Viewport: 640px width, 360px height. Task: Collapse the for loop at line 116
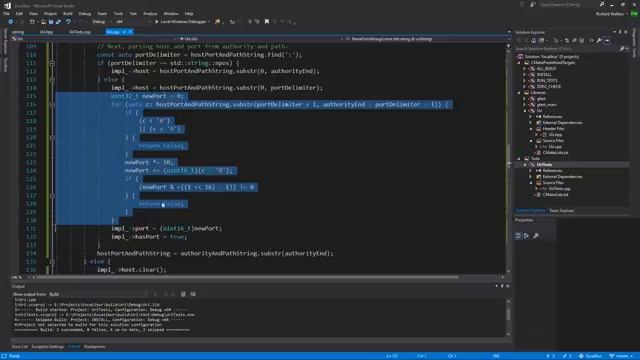(52, 104)
